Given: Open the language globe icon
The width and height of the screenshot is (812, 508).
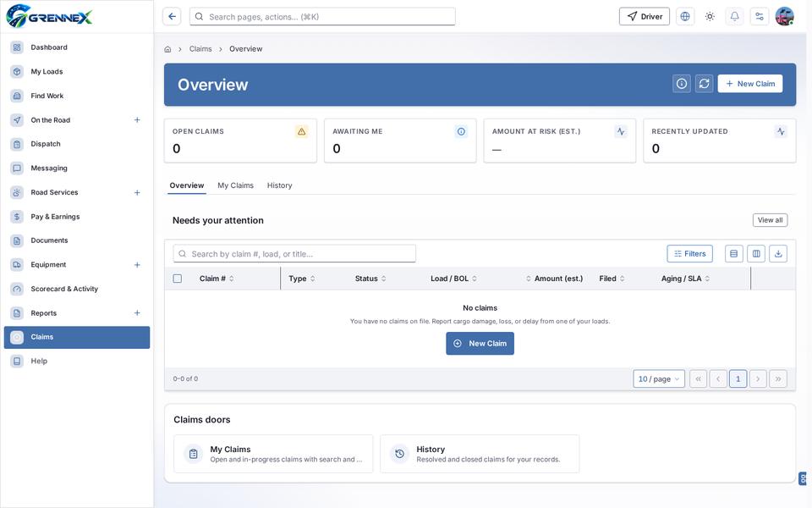Looking at the screenshot, I should [684, 17].
